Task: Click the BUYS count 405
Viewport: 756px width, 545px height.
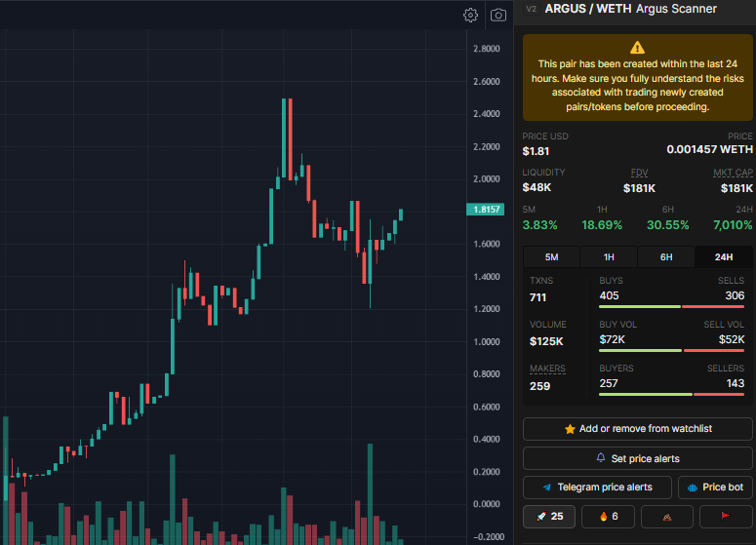Action: [x=609, y=295]
